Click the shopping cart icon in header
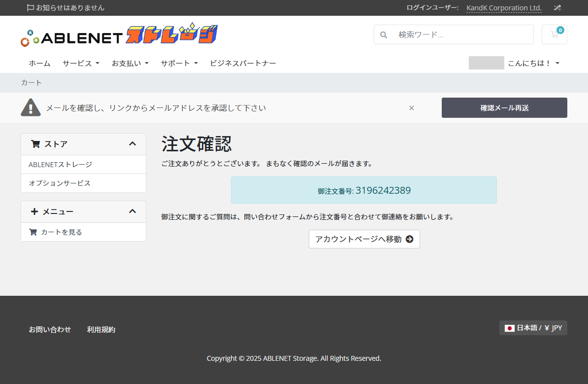 [554, 35]
